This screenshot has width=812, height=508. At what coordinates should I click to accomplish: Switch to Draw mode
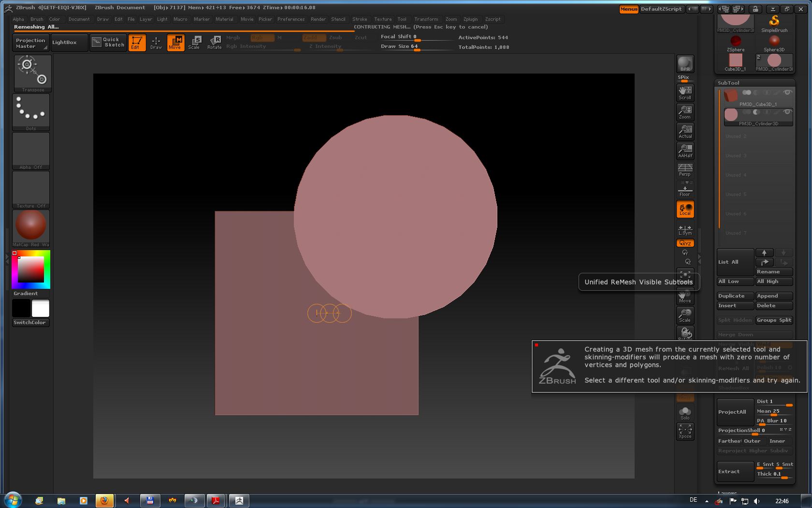tap(156, 43)
